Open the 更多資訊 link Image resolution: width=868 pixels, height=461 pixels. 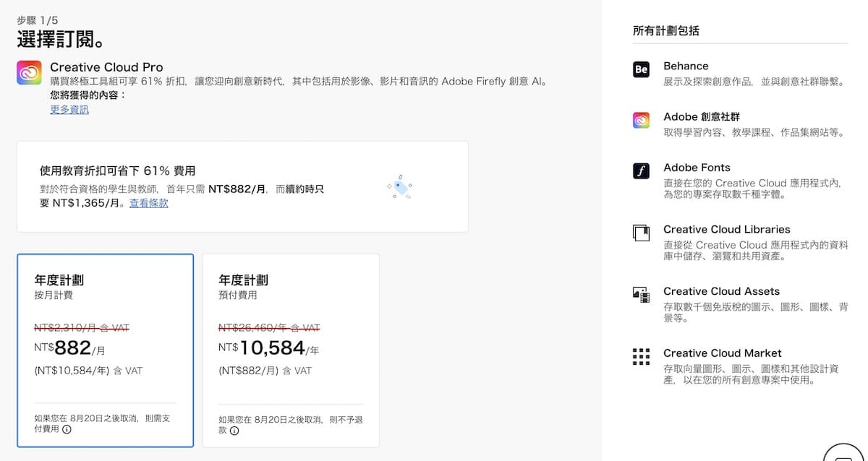[x=69, y=110]
